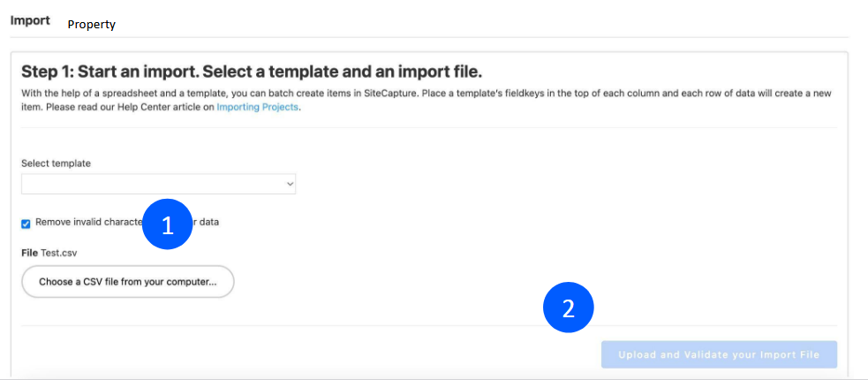Click the blue circle marker numbered 2
This screenshot has height=380, width=868.
pos(569,308)
